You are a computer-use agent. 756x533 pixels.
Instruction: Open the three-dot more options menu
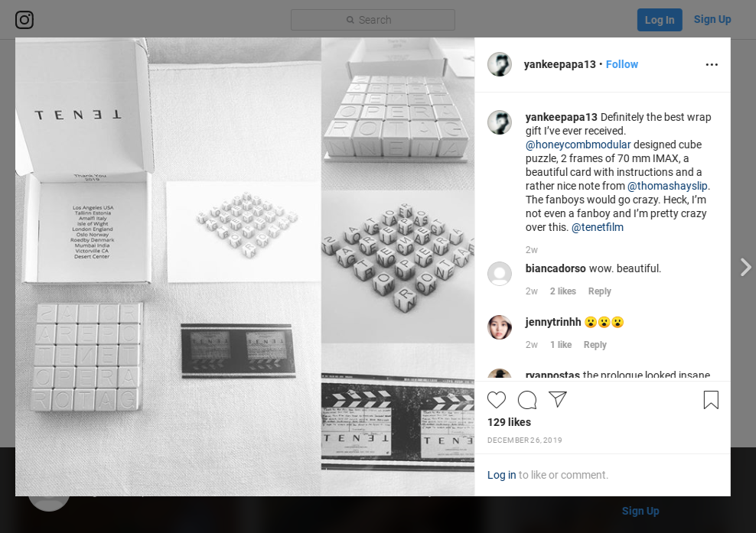coord(712,64)
